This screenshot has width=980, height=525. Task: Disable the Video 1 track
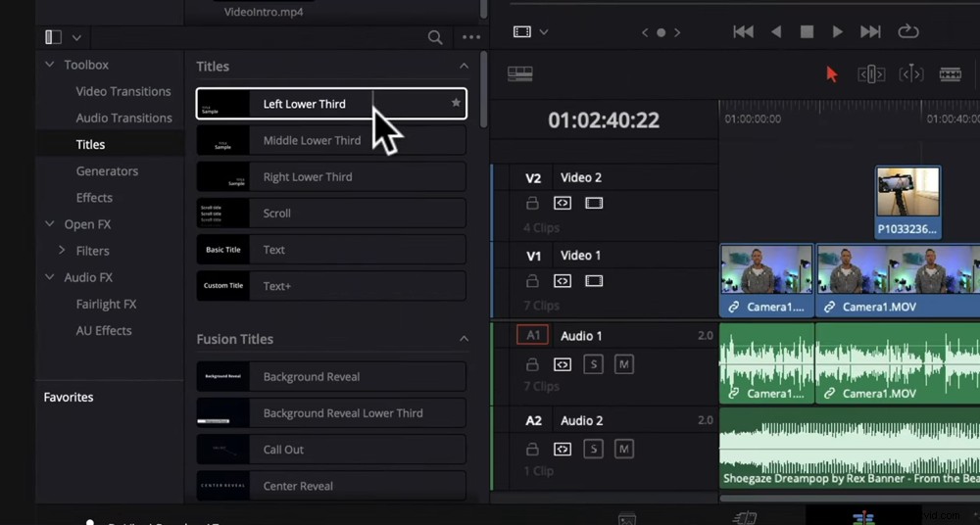(x=594, y=281)
